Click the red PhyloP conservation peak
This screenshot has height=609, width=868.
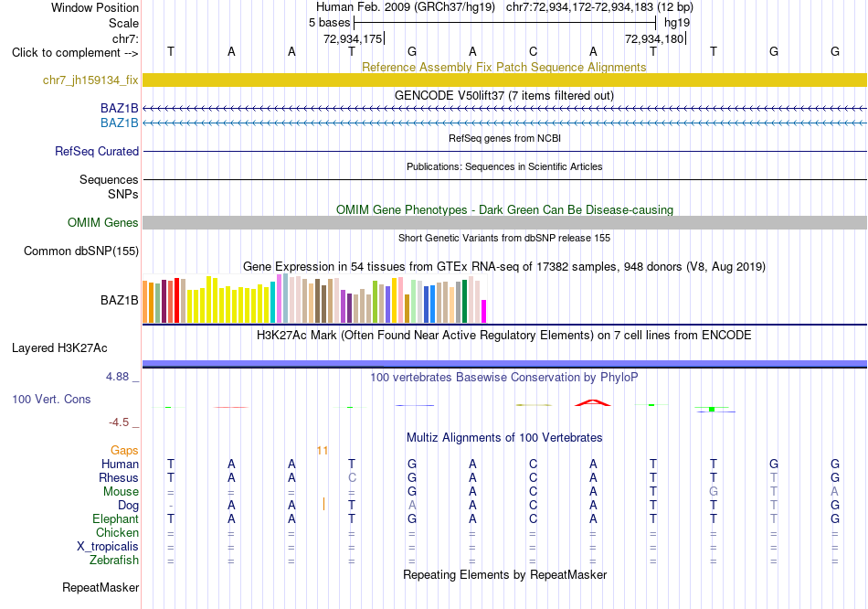click(x=592, y=403)
